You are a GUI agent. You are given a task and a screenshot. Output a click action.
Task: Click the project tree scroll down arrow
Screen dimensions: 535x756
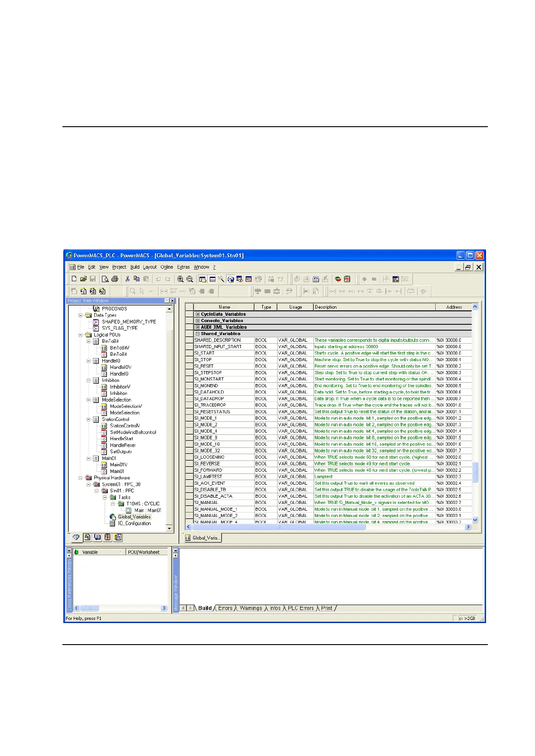[169, 528]
